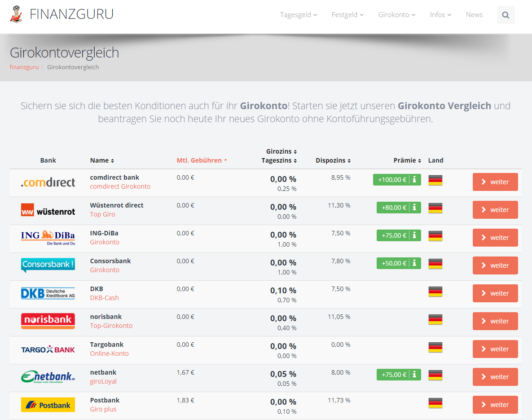
Task: Expand the Girokonto navigation menu
Action: coord(396,15)
